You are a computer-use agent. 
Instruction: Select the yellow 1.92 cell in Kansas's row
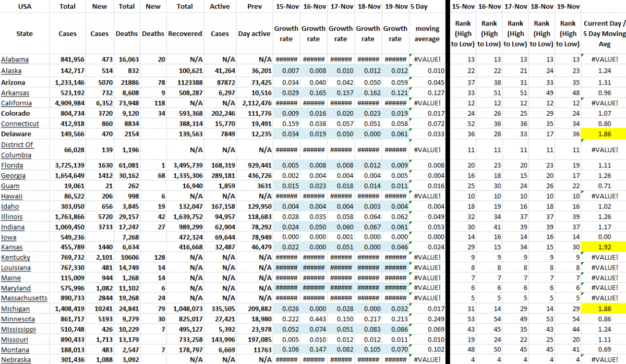click(605, 247)
